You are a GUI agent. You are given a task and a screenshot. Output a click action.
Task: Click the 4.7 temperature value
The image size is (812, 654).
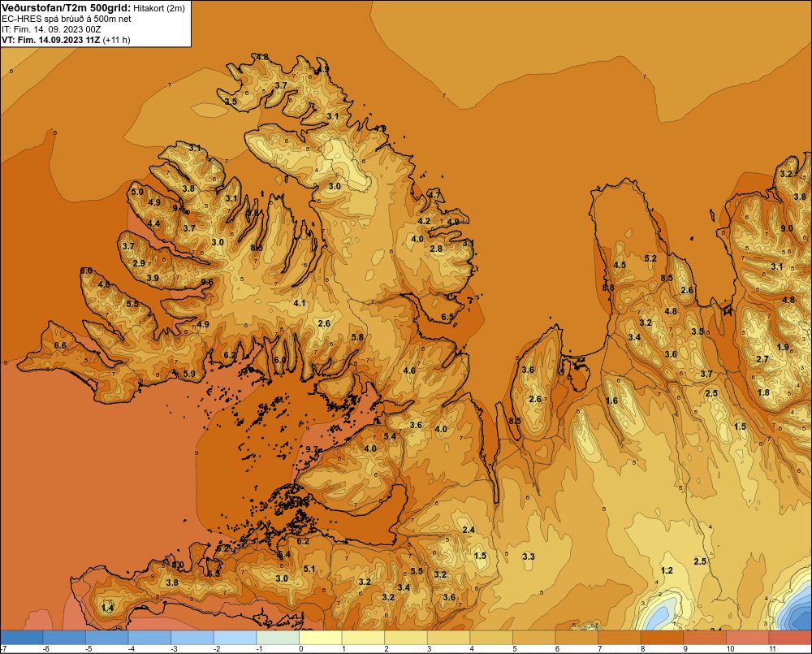(x=434, y=195)
